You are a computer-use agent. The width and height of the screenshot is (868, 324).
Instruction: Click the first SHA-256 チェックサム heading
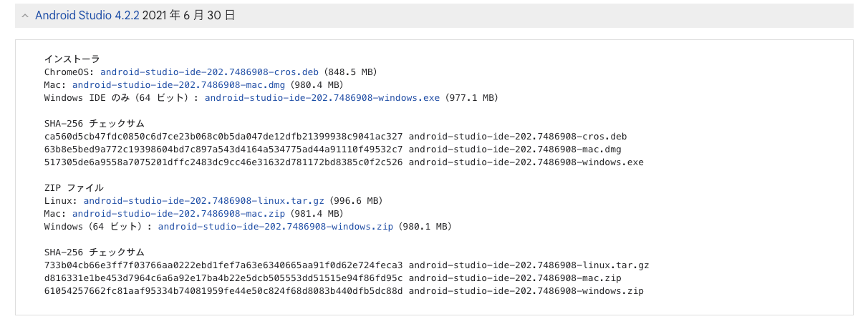pos(94,124)
